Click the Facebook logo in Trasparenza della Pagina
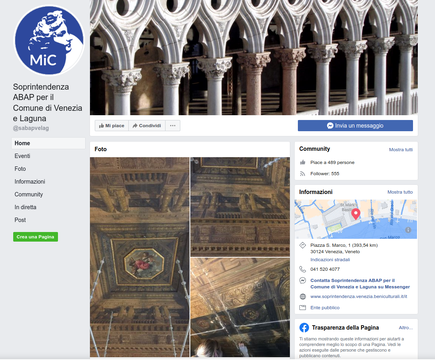The height and width of the screenshot is (360, 435). (304, 328)
